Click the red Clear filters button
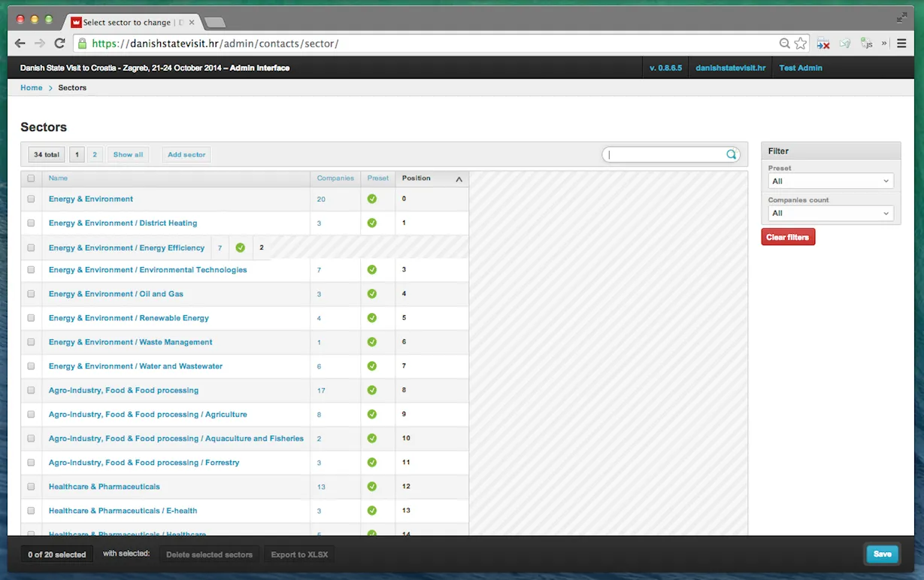This screenshot has width=924, height=580. click(787, 238)
